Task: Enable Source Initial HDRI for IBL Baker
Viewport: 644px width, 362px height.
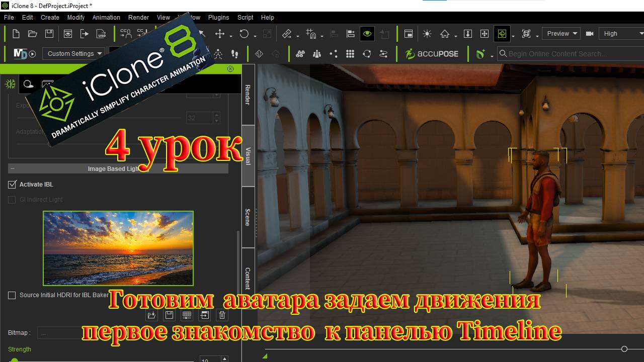Action: coord(12,295)
